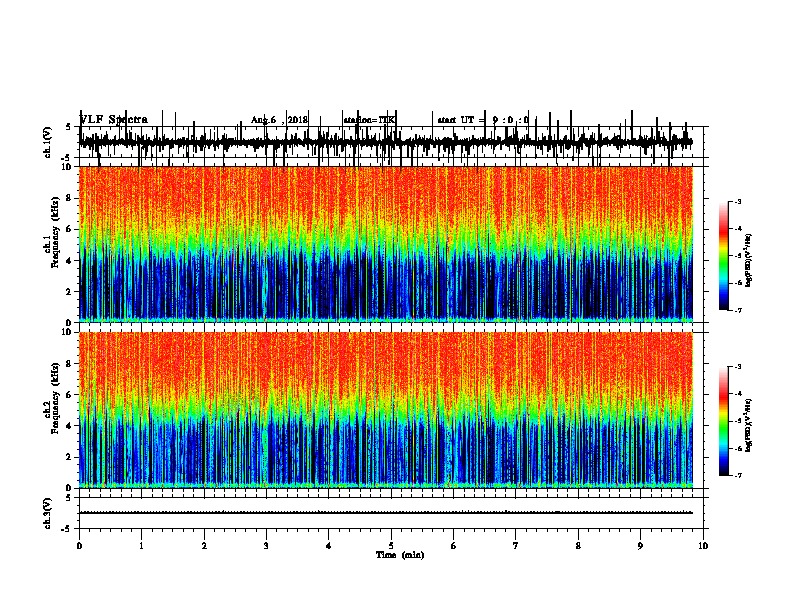Click the '5' tick on ch.1(V) axis
Image resolution: width=792 pixels, height=612 pixels.
point(69,127)
